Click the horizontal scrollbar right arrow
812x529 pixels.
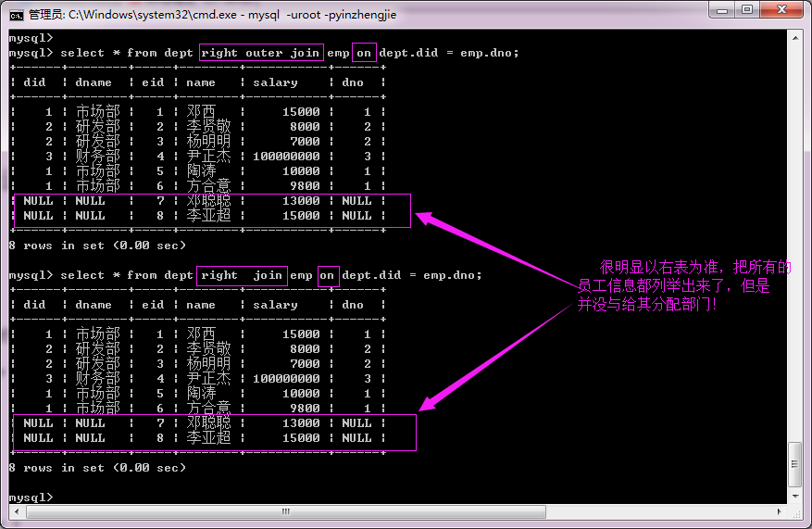click(x=780, y=512)
